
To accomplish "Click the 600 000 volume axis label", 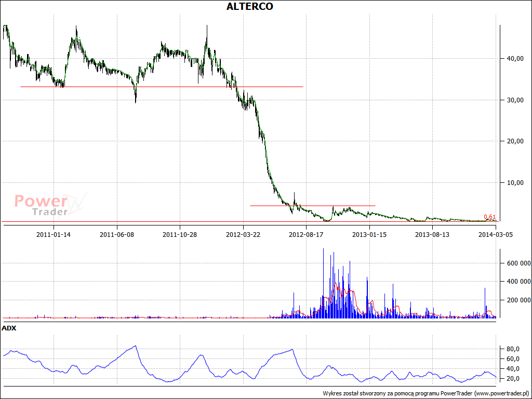I will (519, 263).
